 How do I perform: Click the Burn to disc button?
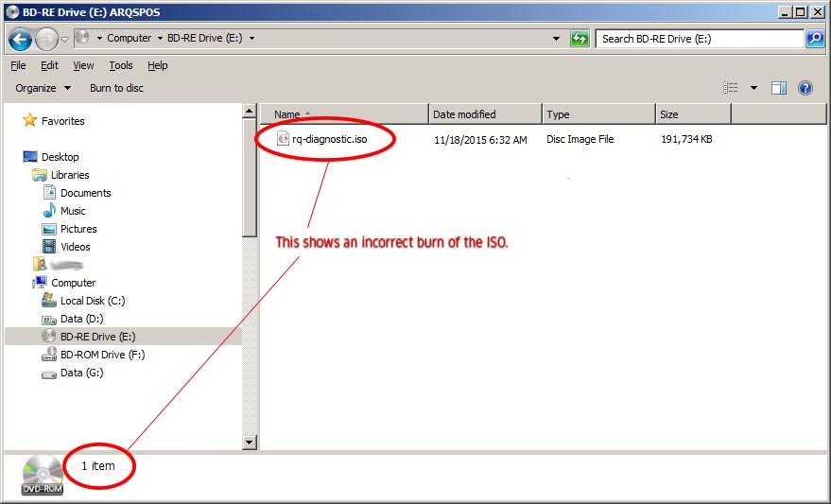(x=116, y=88)
